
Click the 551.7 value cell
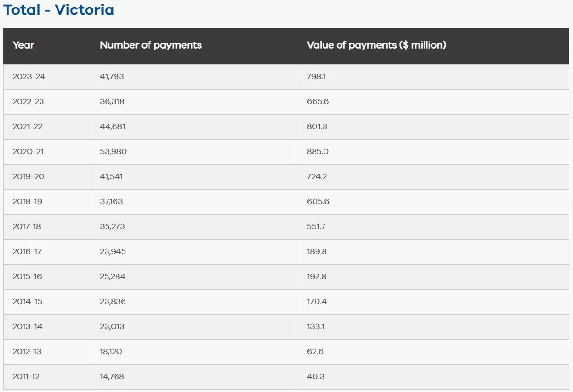pyautogui.click(x=316, y=226)
